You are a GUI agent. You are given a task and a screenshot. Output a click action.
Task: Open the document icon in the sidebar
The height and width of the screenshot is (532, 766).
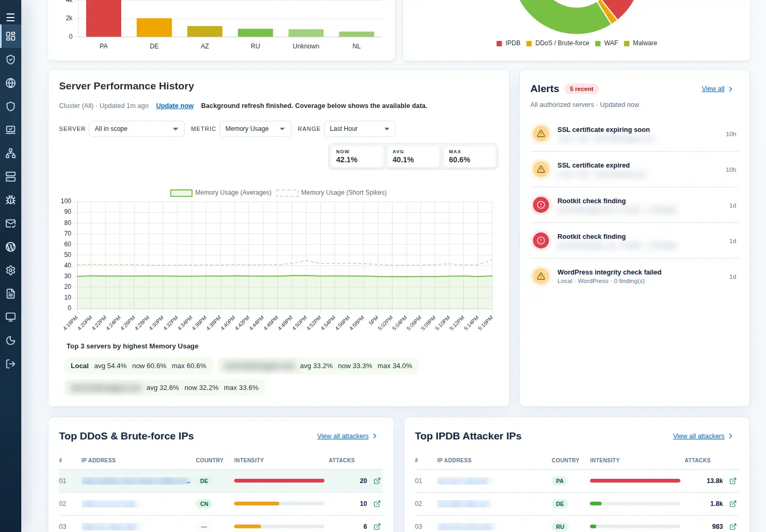(x=11, y=294)
